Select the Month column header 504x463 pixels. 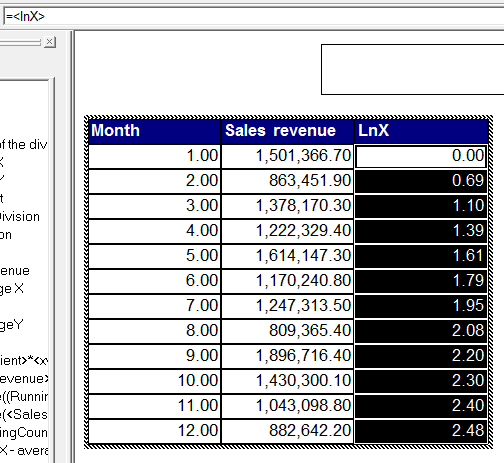coord(155,131)
